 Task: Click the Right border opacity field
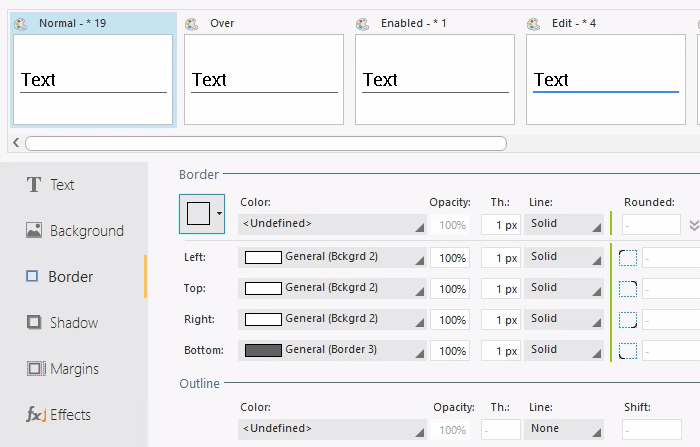(x=453, y=320)
